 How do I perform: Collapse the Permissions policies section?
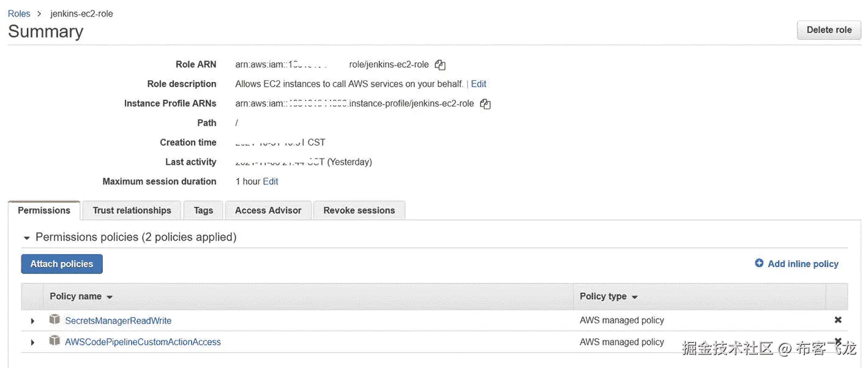click(x=26, y=238)
